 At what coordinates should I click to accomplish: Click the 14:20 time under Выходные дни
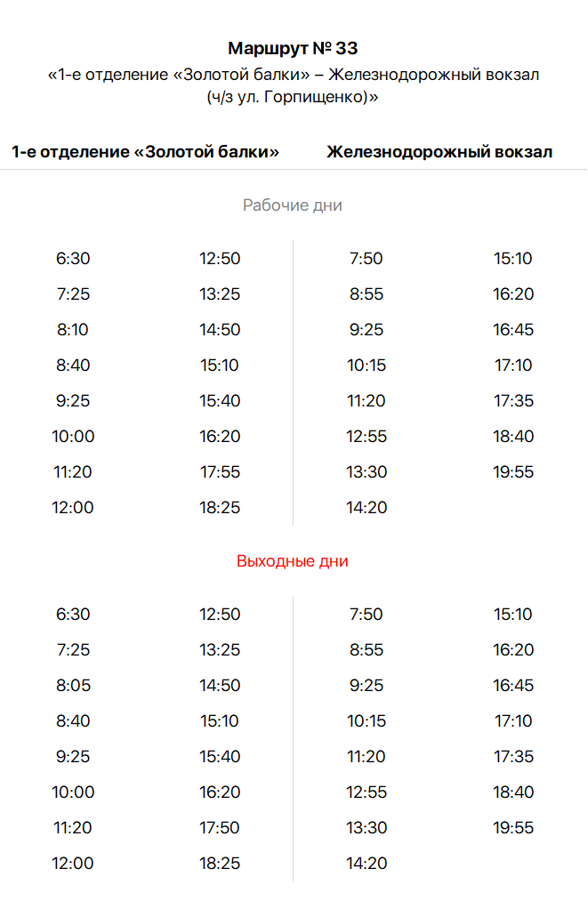366,864
